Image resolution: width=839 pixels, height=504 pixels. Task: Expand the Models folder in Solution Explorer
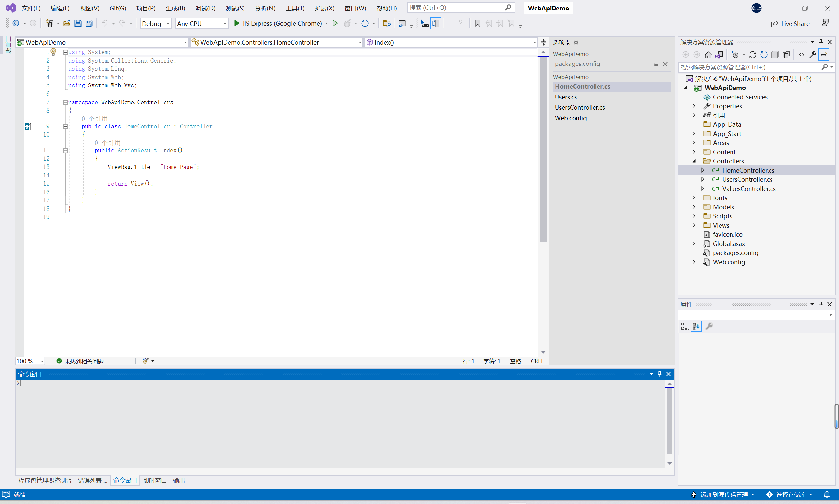(694, 207)
